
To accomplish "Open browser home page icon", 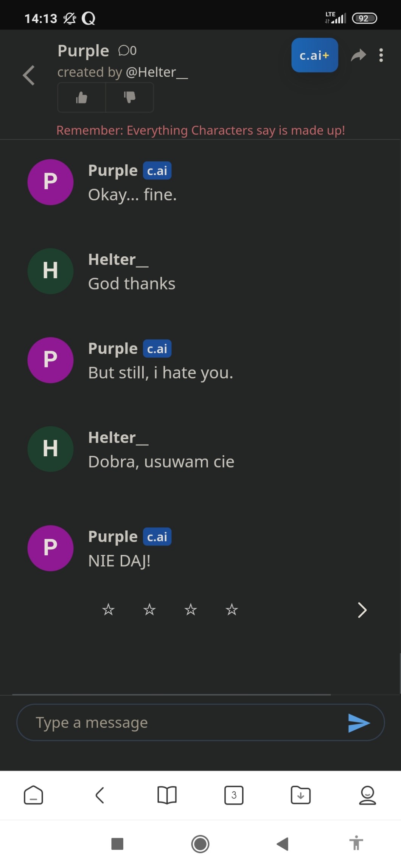I will pos(33,795).
